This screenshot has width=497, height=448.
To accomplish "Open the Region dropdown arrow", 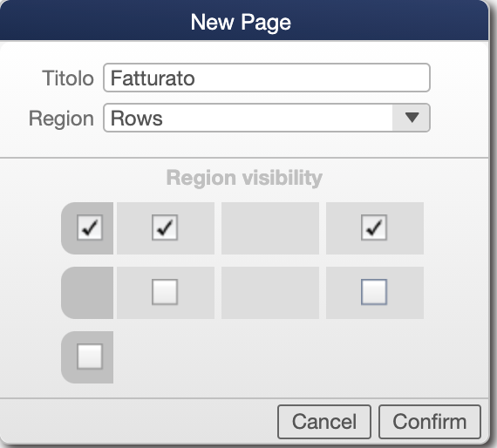I will [412, 118].
